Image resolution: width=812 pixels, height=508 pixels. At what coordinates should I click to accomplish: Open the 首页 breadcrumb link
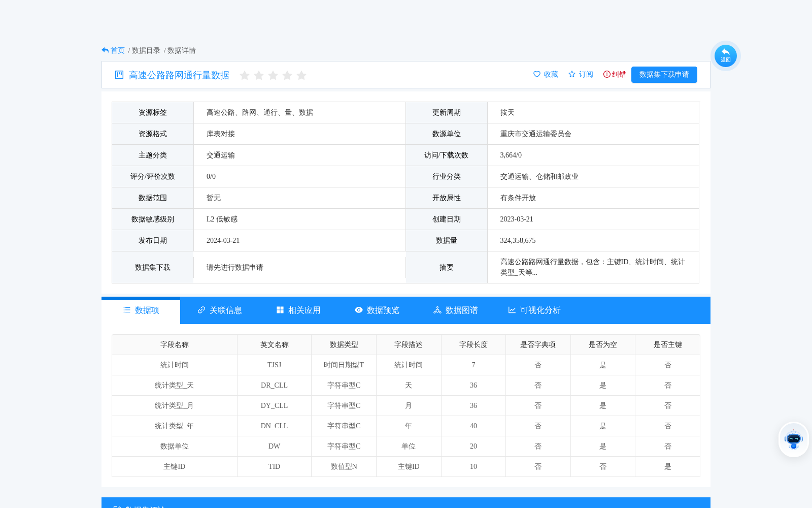point(118,50)
